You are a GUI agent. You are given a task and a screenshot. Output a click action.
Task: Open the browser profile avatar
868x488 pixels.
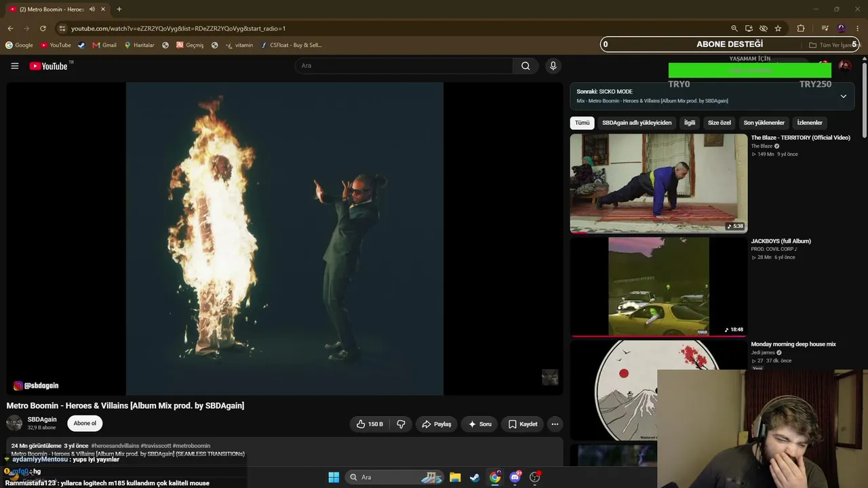(842, 28)
